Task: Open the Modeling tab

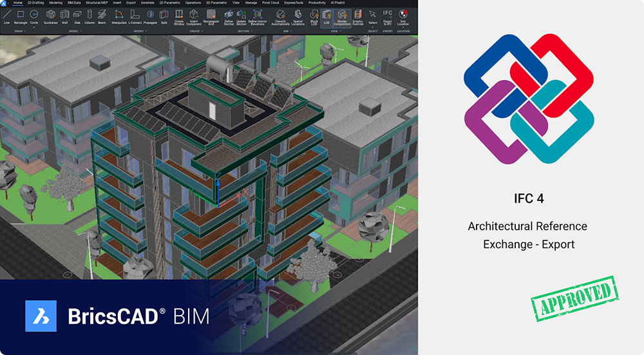Action: (x=56, y=3)
